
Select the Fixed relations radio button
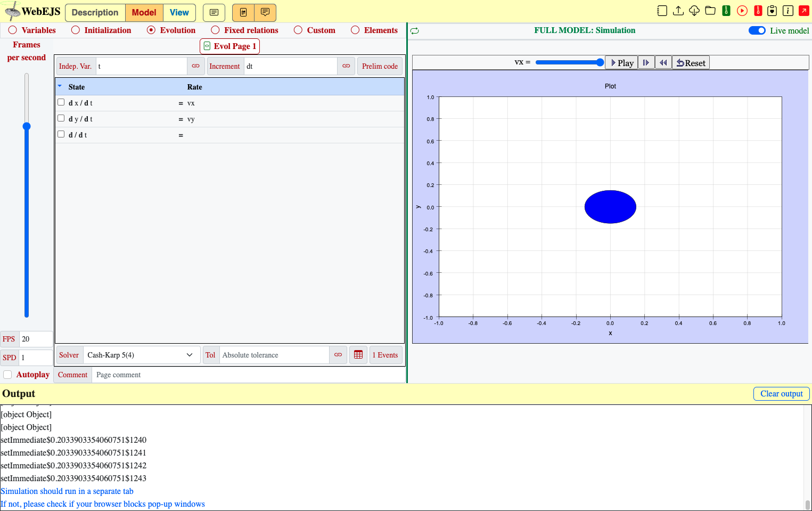click(x=215, y=30)
